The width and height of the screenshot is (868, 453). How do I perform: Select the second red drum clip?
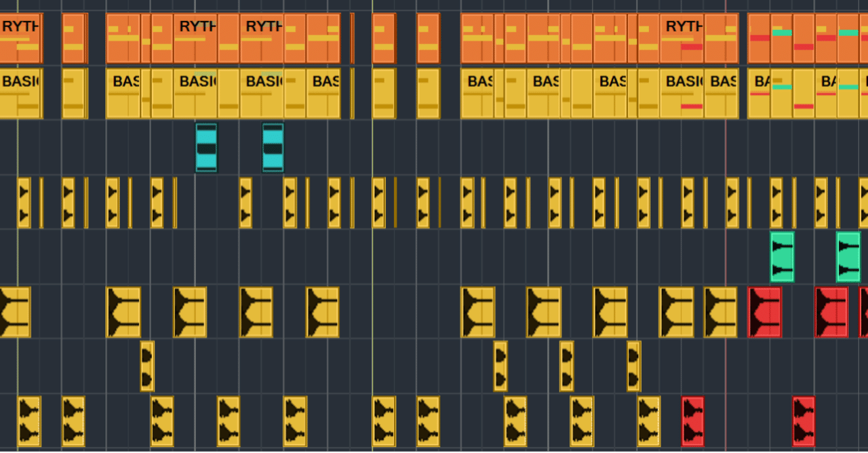(832, 312)
